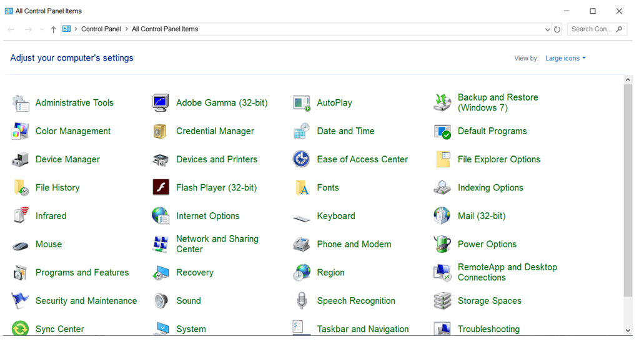Open the Administrative Tools icon
This screenshot has height=347, width=644.
[21, 103]
